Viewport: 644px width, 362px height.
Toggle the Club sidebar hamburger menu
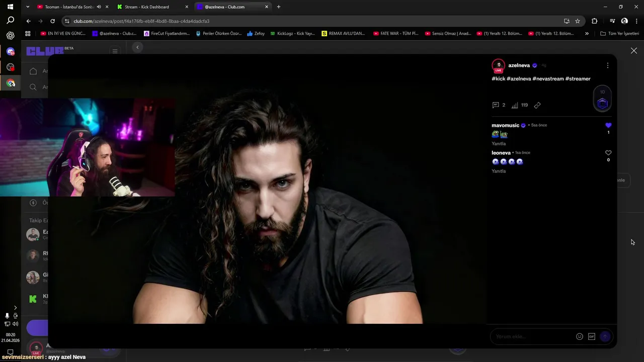click(115, 51)
